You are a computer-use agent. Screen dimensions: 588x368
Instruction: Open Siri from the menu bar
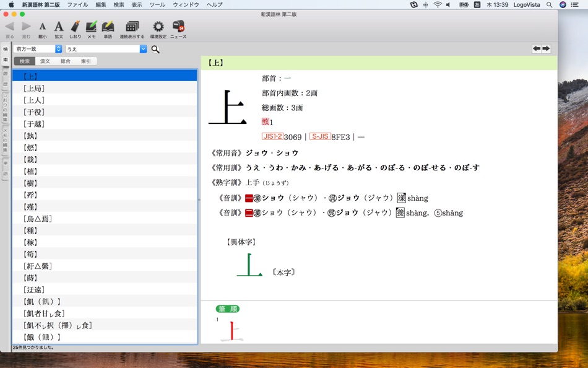563,4
